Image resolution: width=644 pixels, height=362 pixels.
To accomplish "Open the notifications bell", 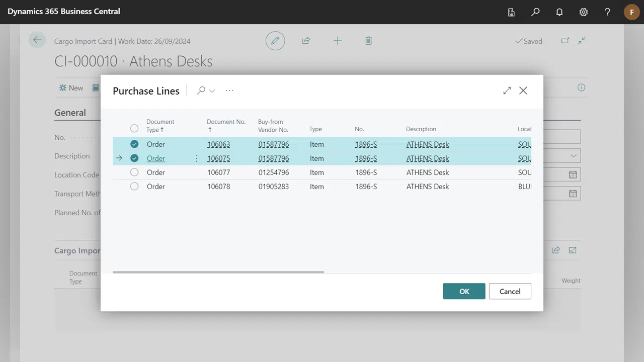I will (x=559, y=12).
